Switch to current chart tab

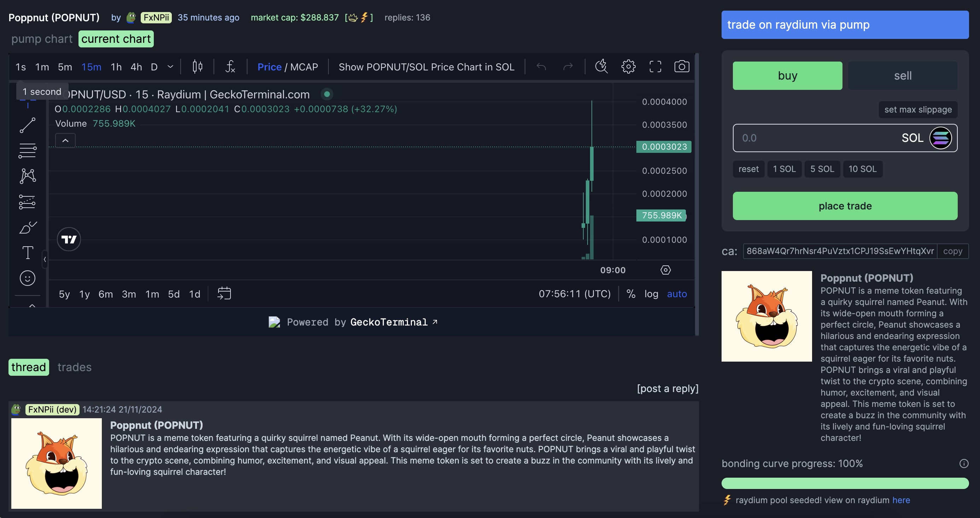pyautogui.click(x=116, y=39)
